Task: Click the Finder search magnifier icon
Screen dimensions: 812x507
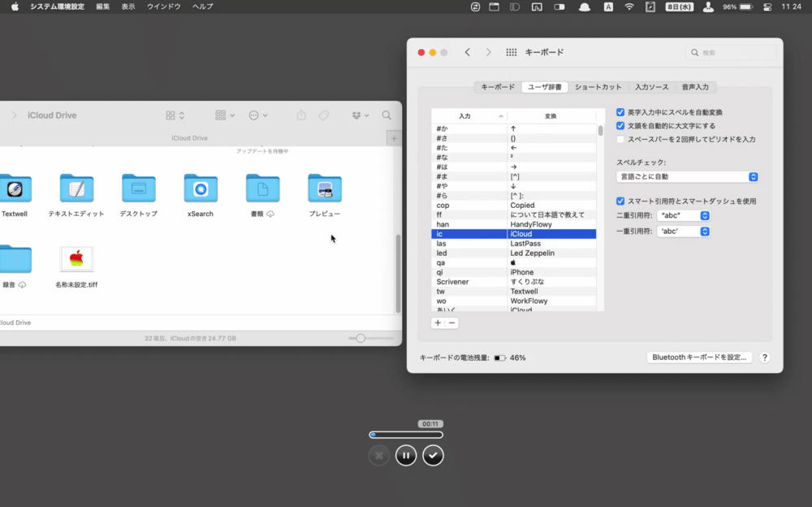Action: 387,115
